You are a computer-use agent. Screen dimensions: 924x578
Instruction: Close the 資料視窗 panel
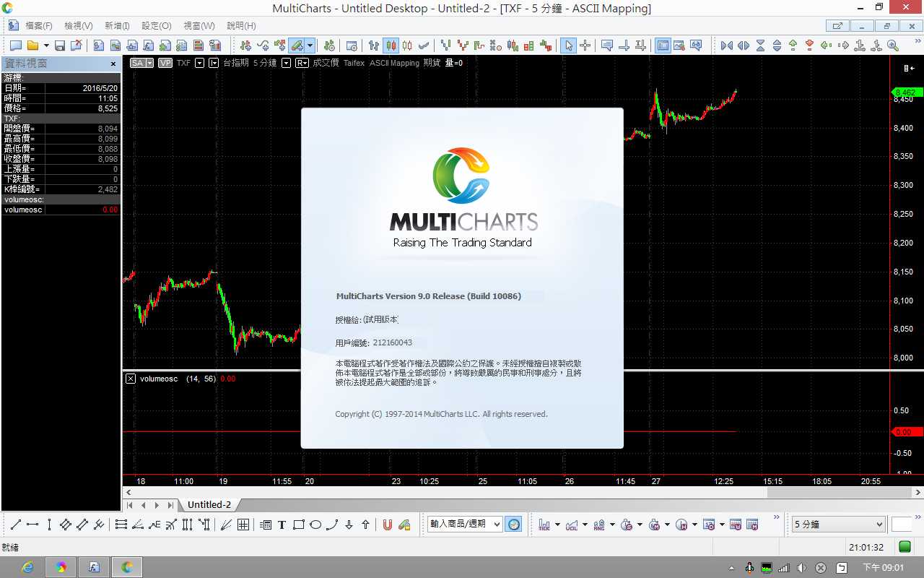click(x=113, y=64)
